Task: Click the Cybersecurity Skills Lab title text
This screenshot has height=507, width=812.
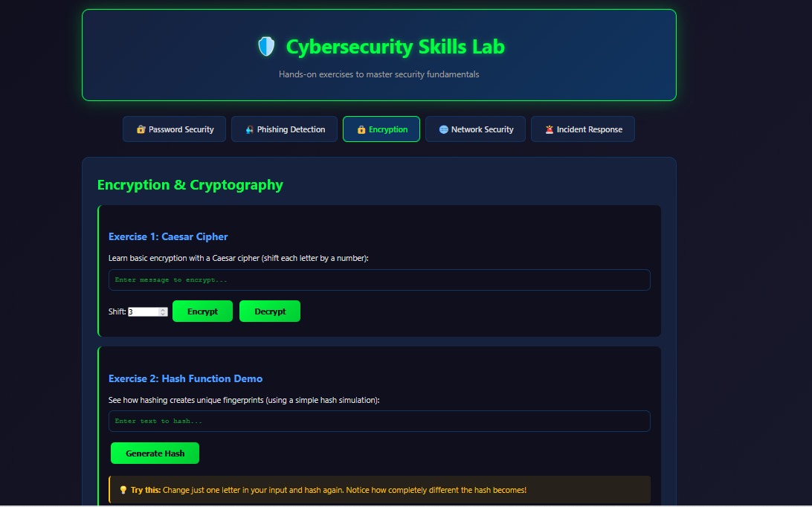Action: [x=395, y=47]
